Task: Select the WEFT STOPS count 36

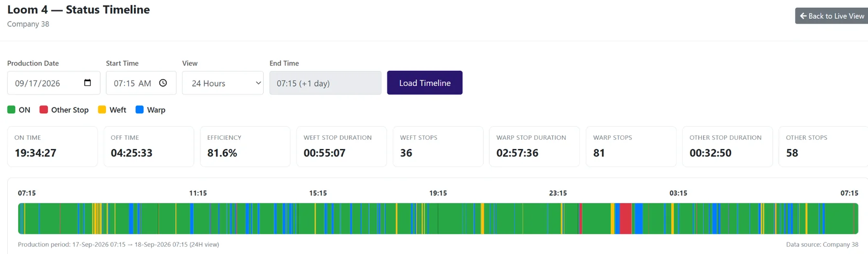Action: pyautogui.click(x=406, y=153)
